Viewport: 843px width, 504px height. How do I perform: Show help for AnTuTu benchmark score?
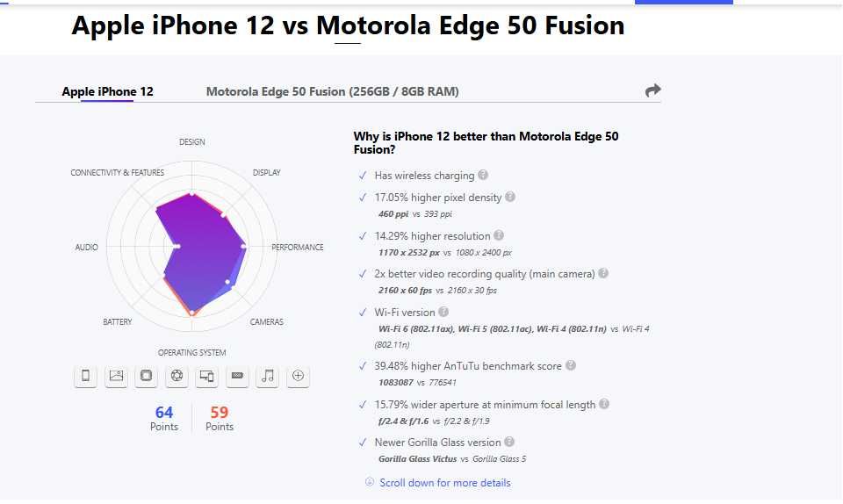pos(571,365)
